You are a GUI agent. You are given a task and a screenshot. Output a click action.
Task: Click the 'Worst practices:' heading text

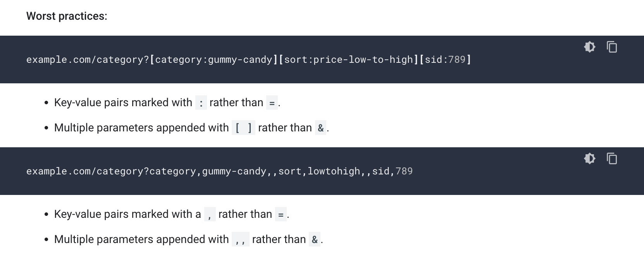click(67, 16)
